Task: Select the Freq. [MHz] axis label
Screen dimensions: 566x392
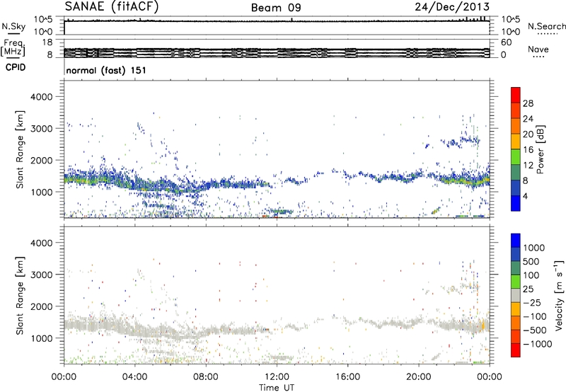Action: click(13, 48)
